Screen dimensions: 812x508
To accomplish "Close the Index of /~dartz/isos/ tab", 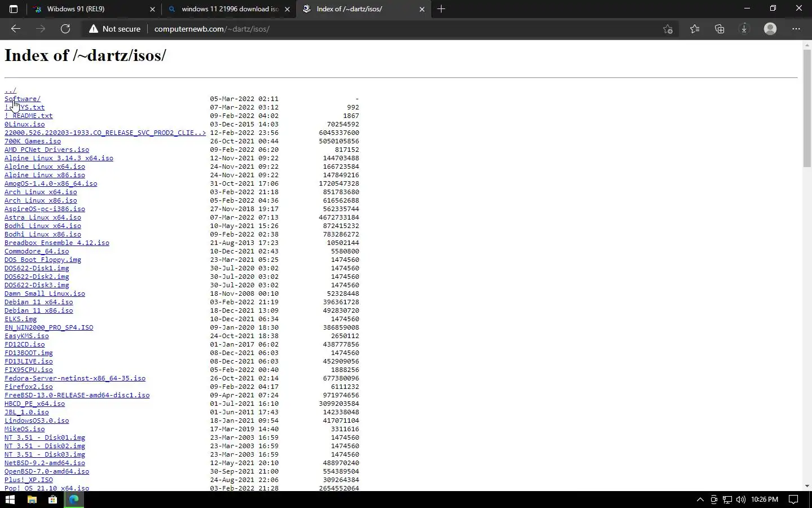I will point(422,9).
